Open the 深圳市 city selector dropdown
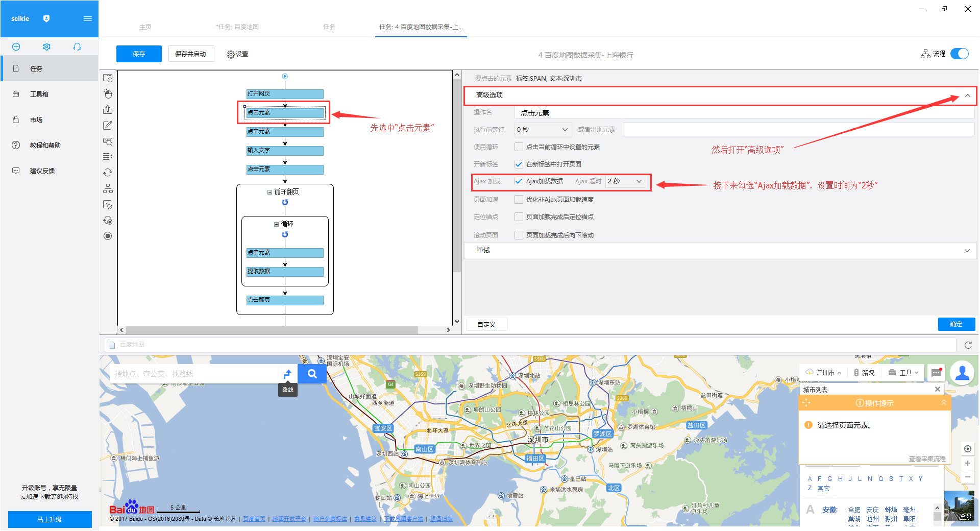This screenshot has width=980, height=531. click(x=824, y=373)
